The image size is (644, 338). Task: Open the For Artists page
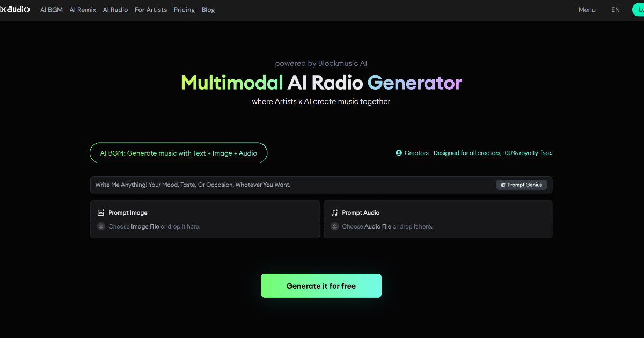tap(150, 9)
